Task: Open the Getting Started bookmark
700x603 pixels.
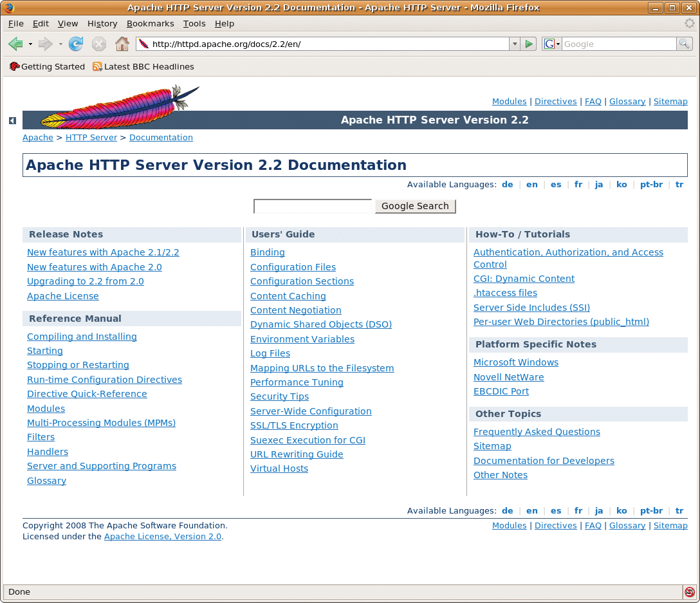Action: 48,66
